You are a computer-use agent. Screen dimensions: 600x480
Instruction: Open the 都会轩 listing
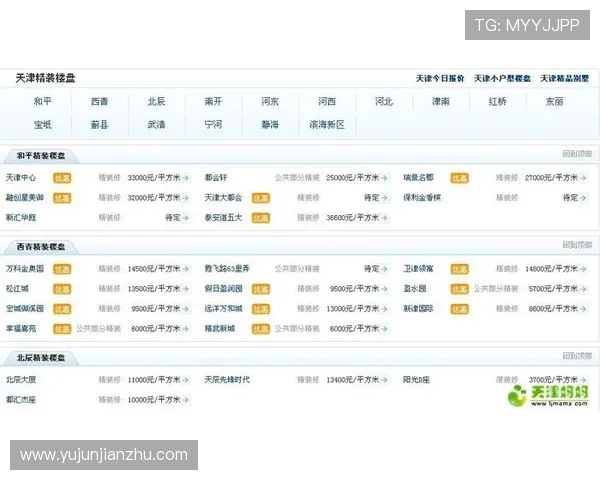[216, 178]
